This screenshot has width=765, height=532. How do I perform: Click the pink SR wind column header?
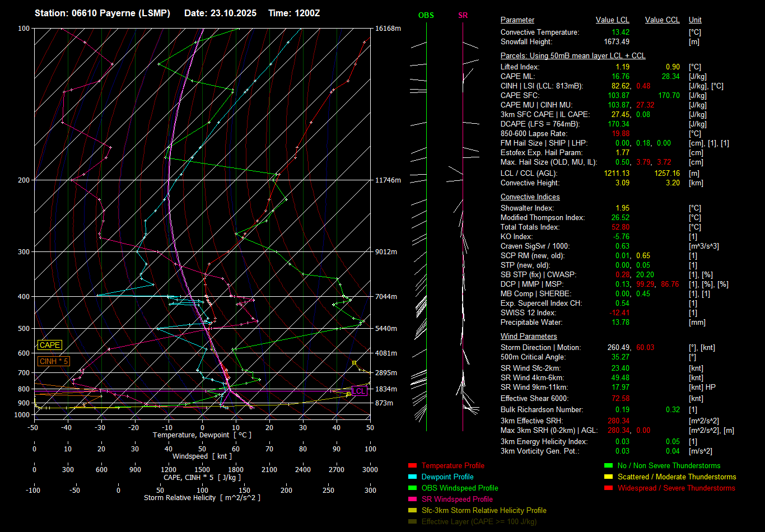tap(463, 16)
